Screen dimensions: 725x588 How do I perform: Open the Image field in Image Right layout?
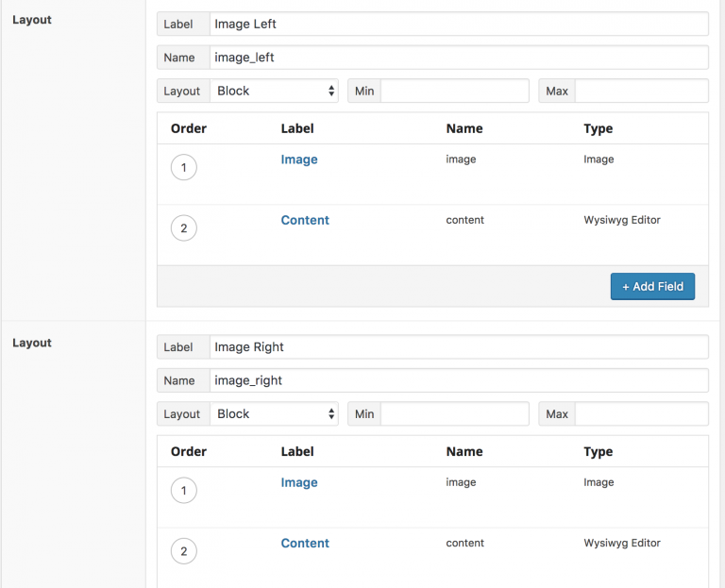pos(299,482)
